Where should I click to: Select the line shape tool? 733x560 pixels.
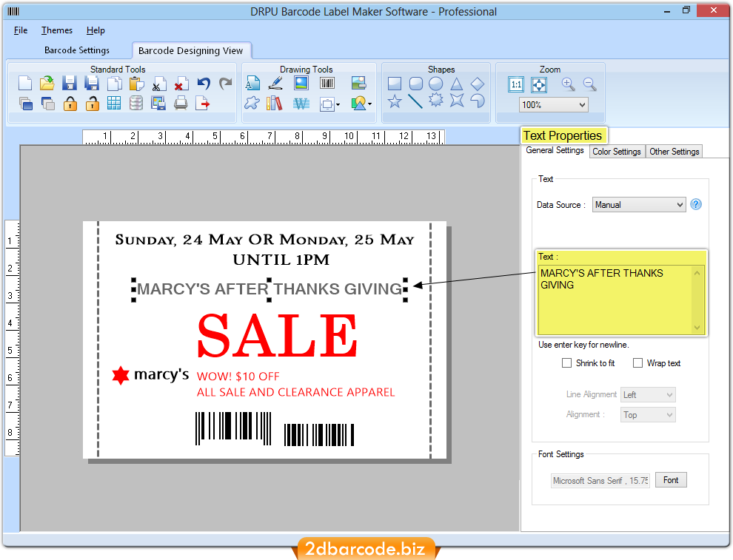[x=415, y=101]
